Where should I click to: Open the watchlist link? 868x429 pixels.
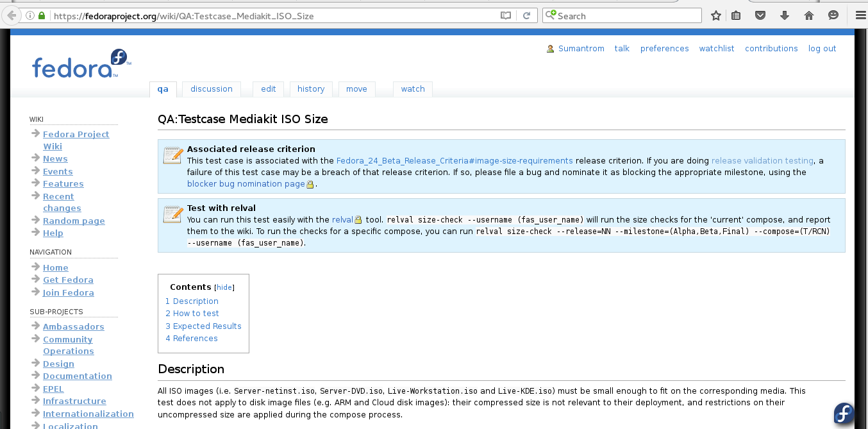click(x=717, y=49)
